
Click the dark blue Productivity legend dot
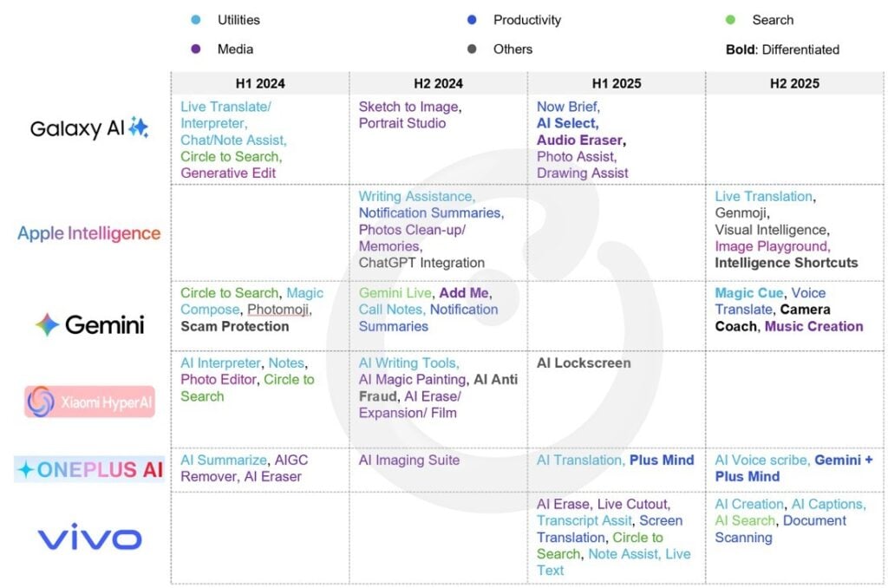472,20
